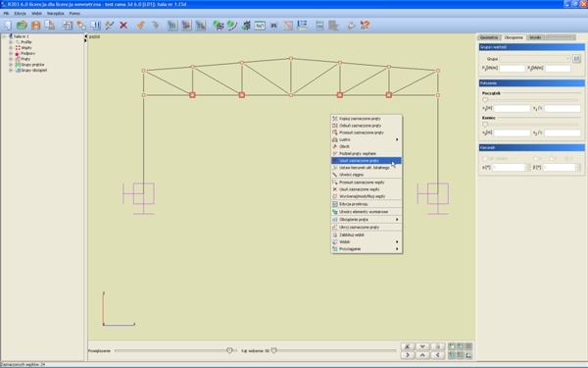Click the group edit button next to Grupa dropdown
The height and width of the screenshot is (368, 588).
[577, 59]
